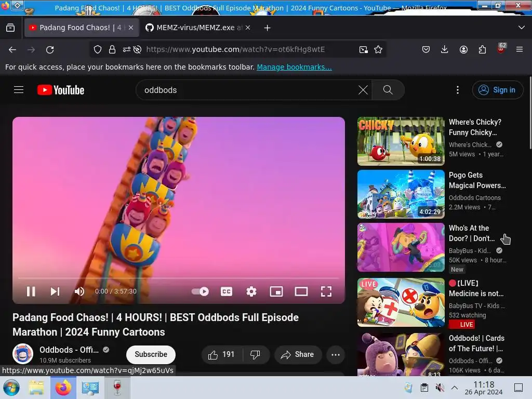Open Firefox View button
The width and height of the screenshot is (532, 399).
click(x=10, y=28)
